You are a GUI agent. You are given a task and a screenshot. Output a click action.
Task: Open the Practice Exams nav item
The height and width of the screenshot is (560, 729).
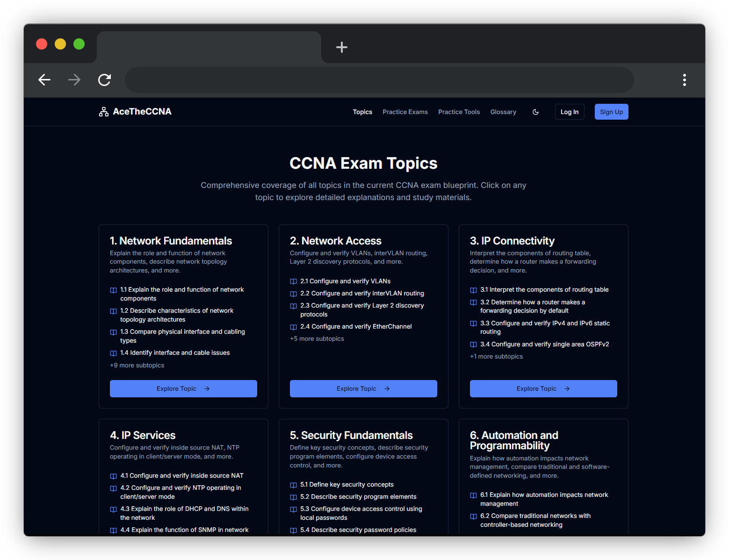click(x=405, y=112)
